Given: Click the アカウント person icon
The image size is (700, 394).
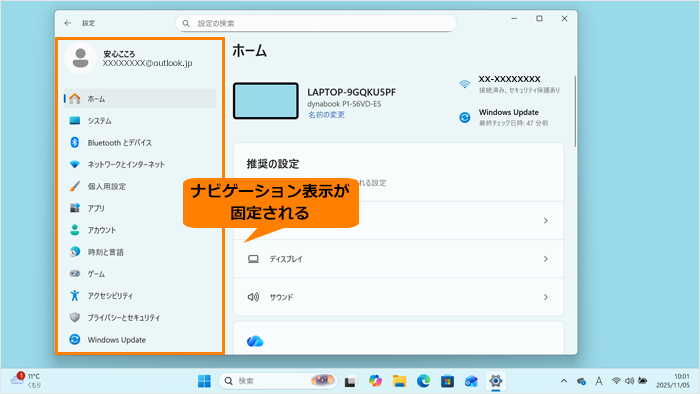Looking at the screenshot, I should pos(75,230).
